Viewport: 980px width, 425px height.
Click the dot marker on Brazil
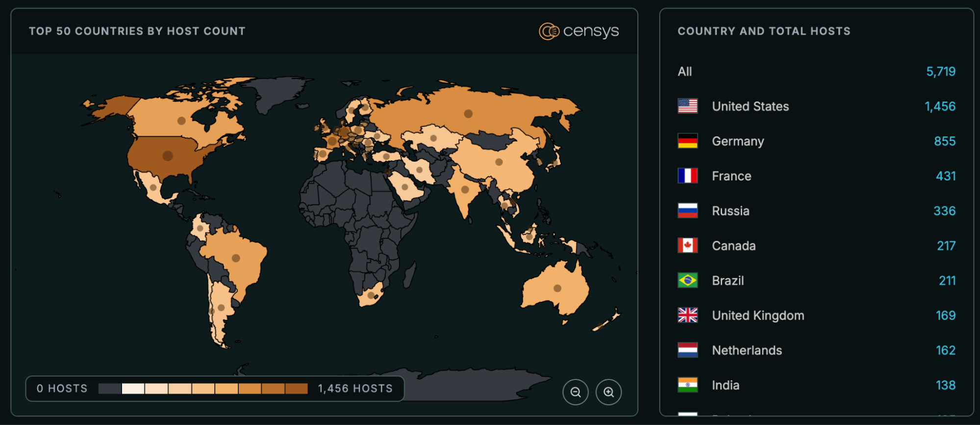[x=236, y=258]
